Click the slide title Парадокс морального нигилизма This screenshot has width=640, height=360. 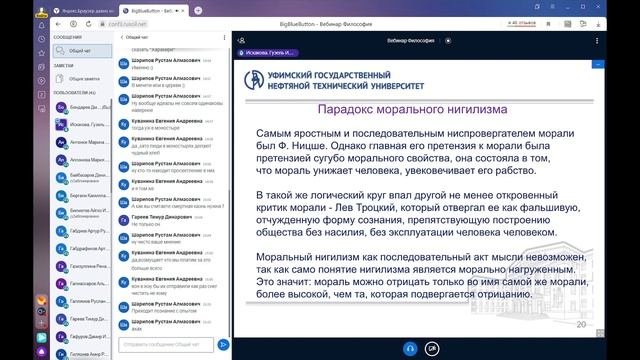(412, 109)
